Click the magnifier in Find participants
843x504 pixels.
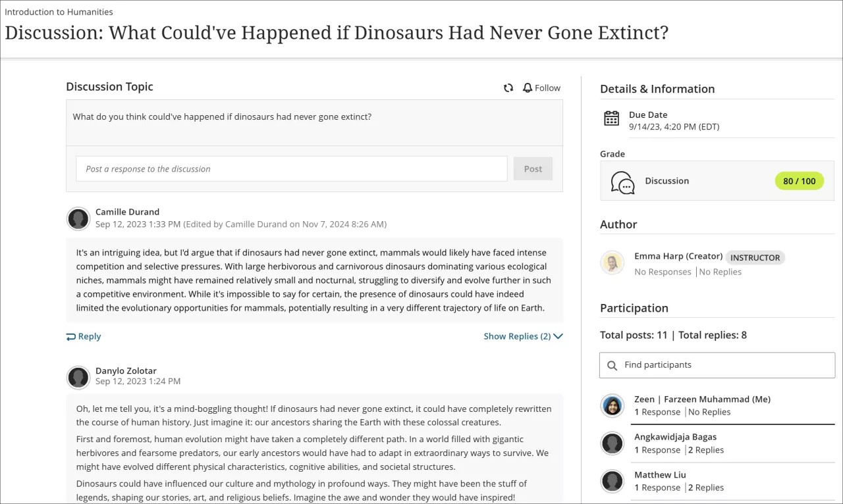[x=612, y=365]
